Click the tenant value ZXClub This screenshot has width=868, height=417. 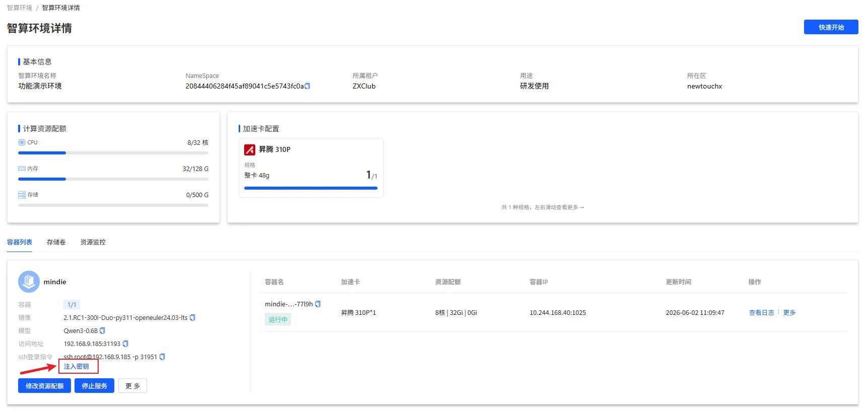364,86
